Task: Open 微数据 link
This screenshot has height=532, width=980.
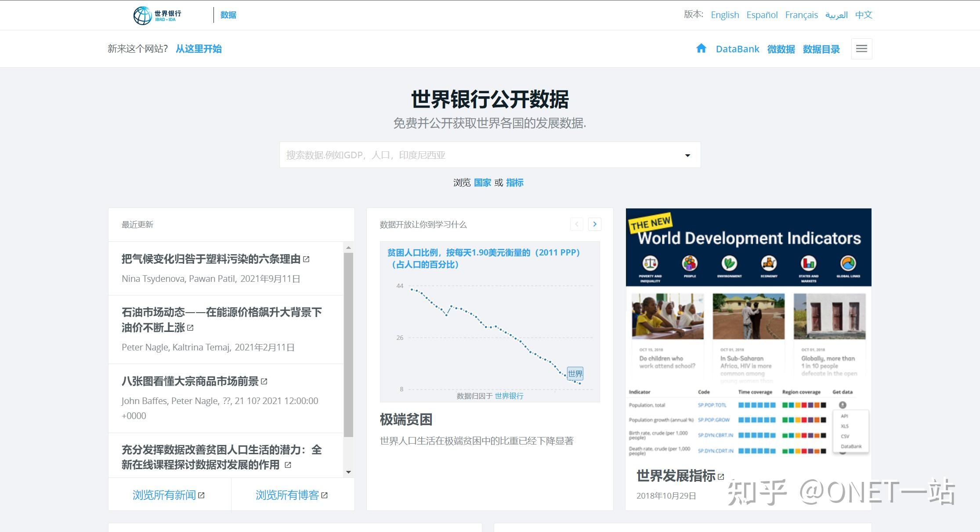Action: [x=781, y=49]
